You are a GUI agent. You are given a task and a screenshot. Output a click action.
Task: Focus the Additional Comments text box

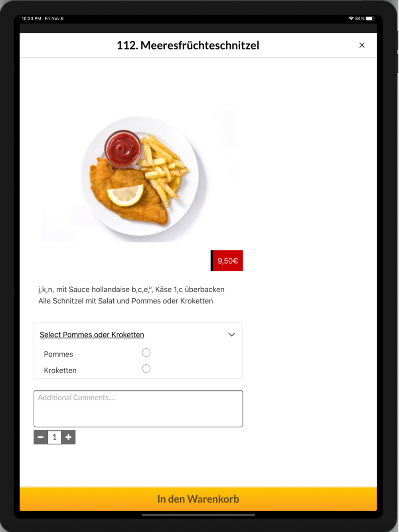pos(138,408)
